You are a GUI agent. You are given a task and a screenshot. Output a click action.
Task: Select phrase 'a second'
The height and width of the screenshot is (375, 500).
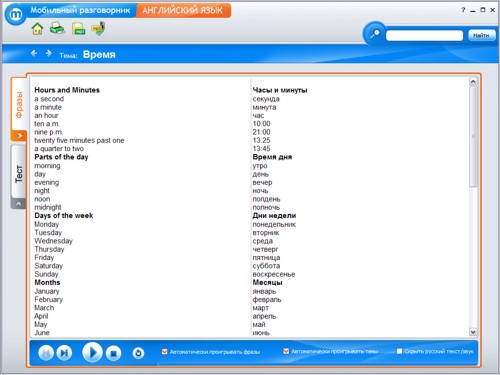[49, 99]
